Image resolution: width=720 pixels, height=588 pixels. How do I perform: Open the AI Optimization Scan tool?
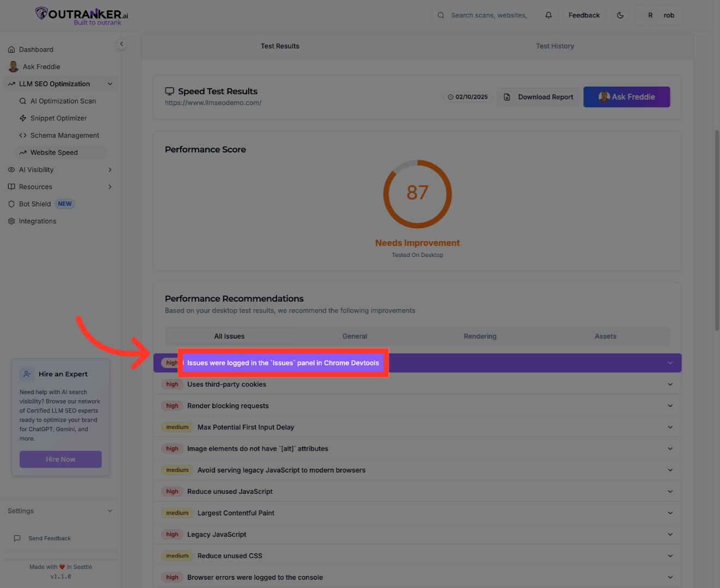[x=63, y=101]
